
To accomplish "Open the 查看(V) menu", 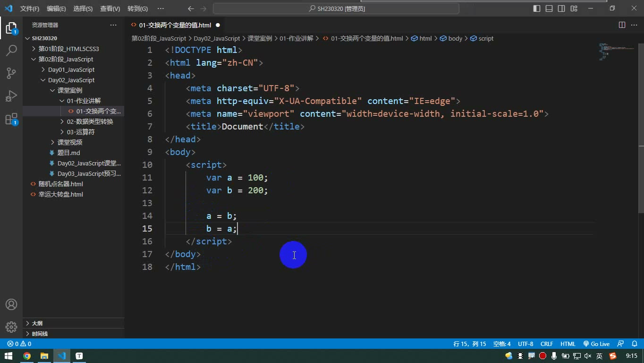I will (x=110, y=9).
